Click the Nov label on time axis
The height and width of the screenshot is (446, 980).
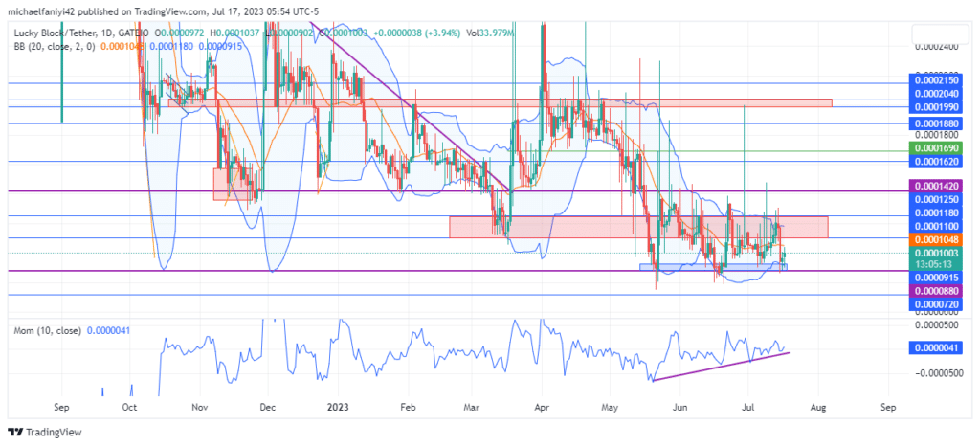pos(199,407)
